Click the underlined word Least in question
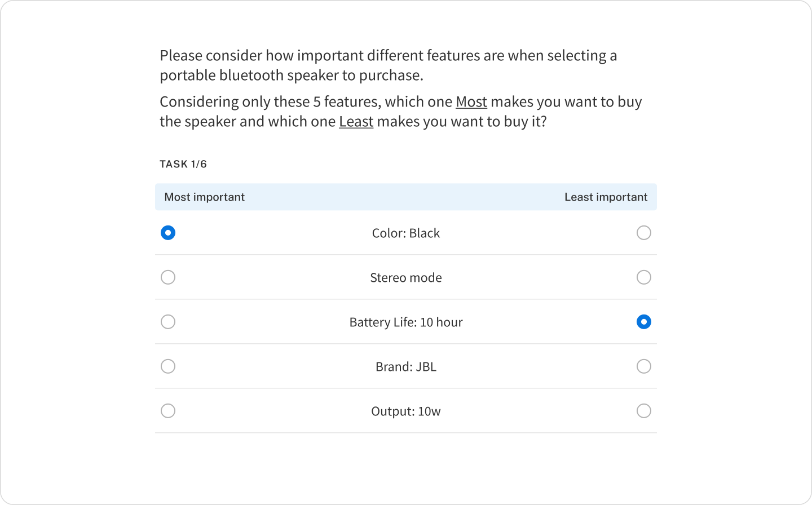Image resolution: width=812 pixels, height=505 pixels. pyautogui.click(x=356, y=122)
